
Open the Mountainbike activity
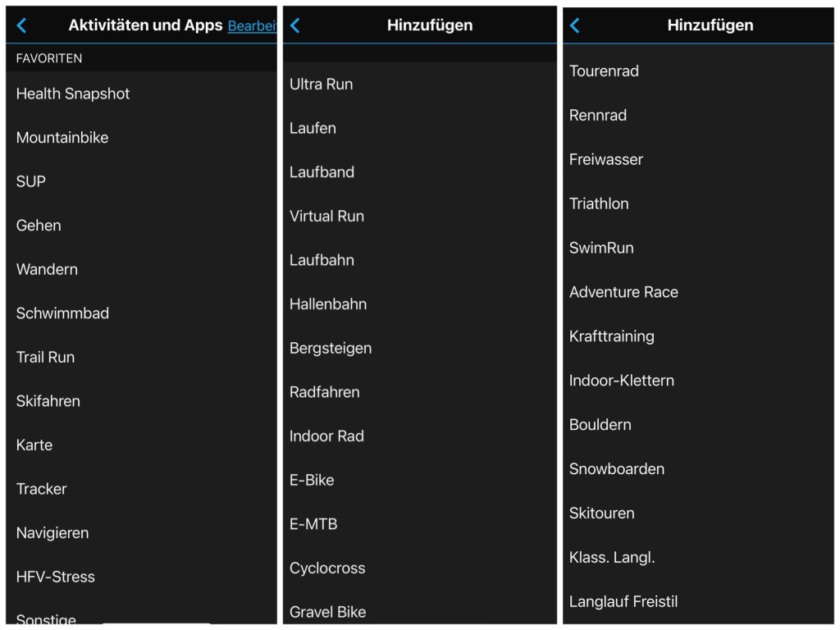pos(62,138)
